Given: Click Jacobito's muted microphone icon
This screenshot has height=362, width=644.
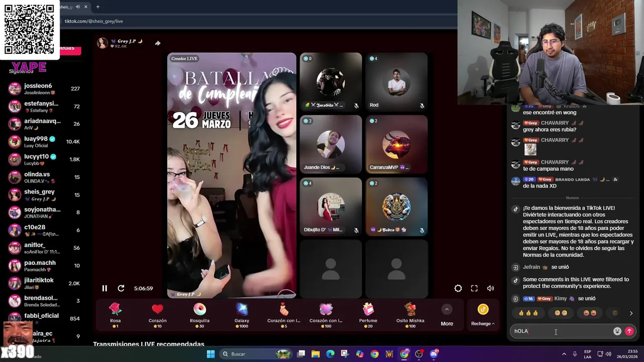Looking at the screenshot, I should pos(356,106).
